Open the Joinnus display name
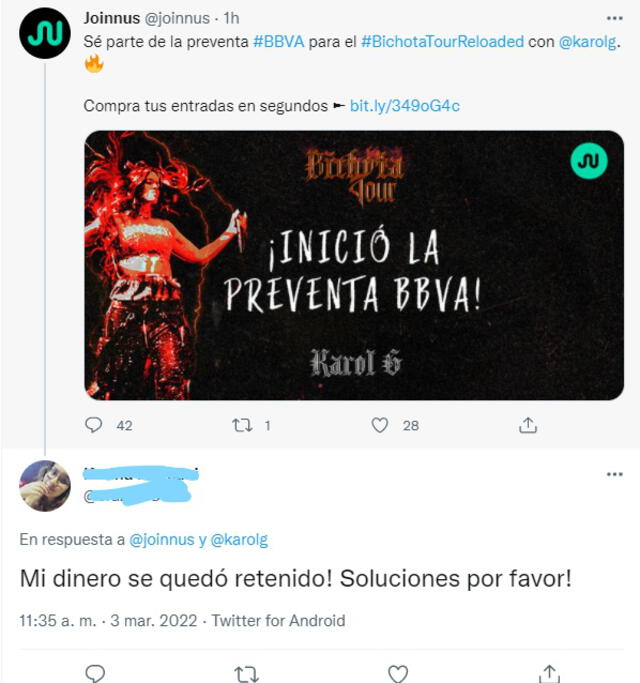The width and height of the screenshot is (640, 683). pyautogui.click(x=112, y=18)
